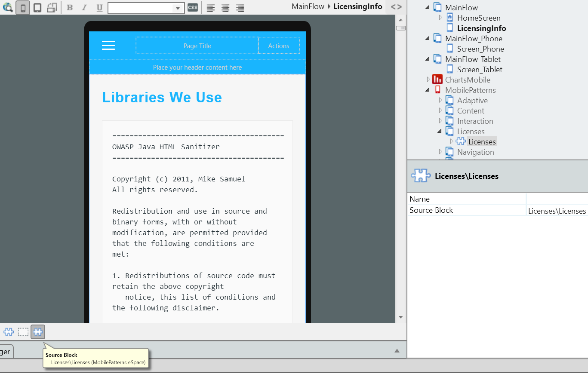Toggle device rotation orientation icon

pos(52,8)
